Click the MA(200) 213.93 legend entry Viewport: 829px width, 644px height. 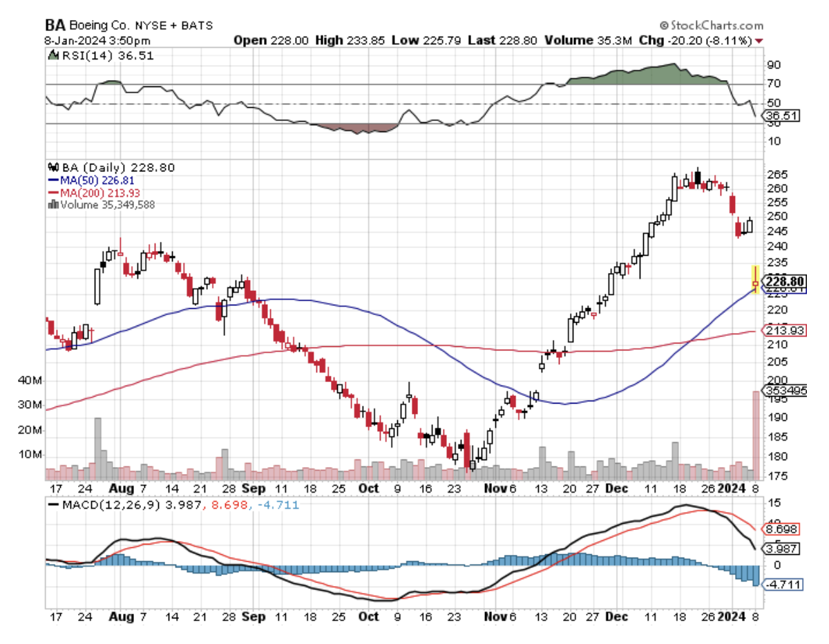(99, 192)
